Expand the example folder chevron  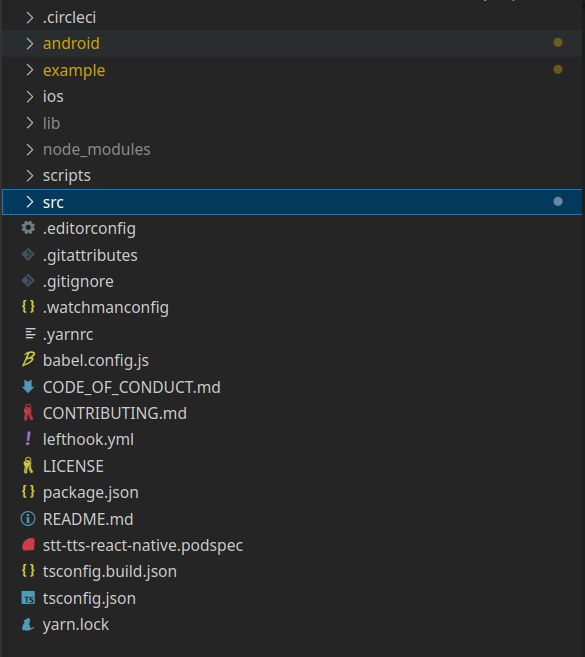29,70
